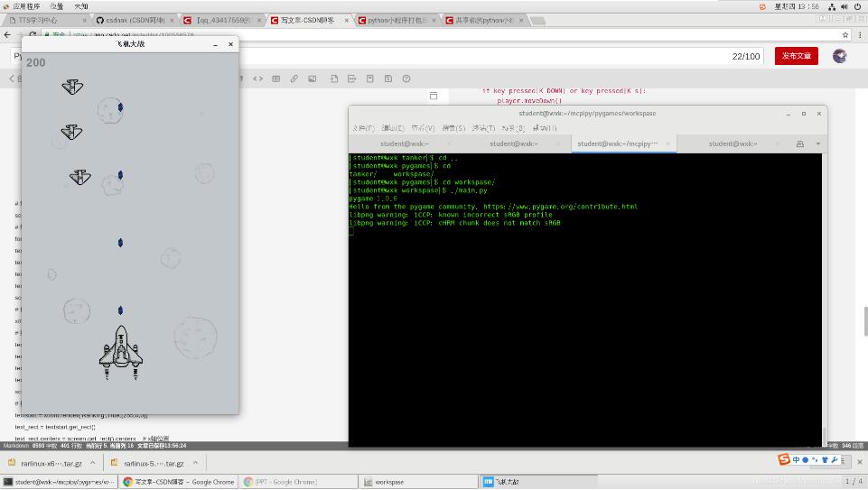The image size is (868, 490).
Task: Insert a table using the table icon
Action: click(276, 79)
